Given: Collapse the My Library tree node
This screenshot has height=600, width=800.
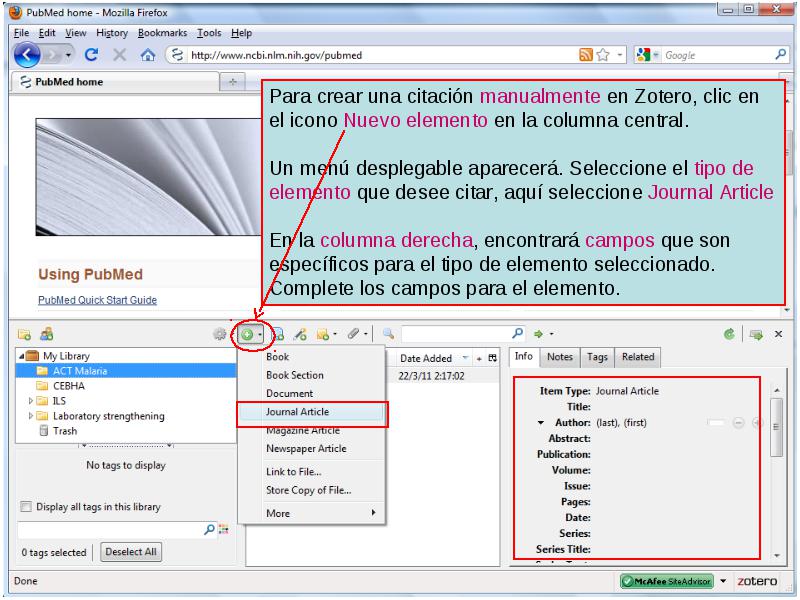Looking at the screenshot, I should pyautogui.click(x=21, y=356).
